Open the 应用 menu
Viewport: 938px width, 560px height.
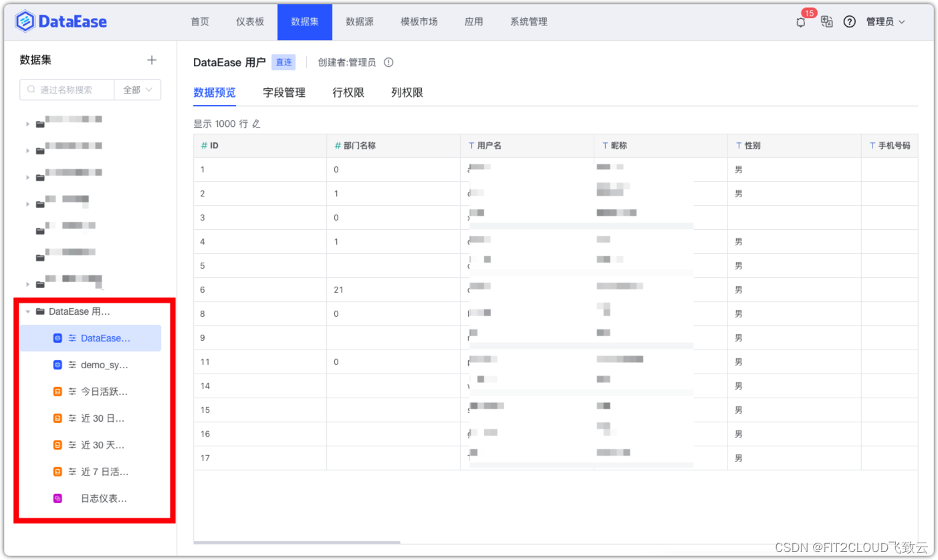(474, 22)
